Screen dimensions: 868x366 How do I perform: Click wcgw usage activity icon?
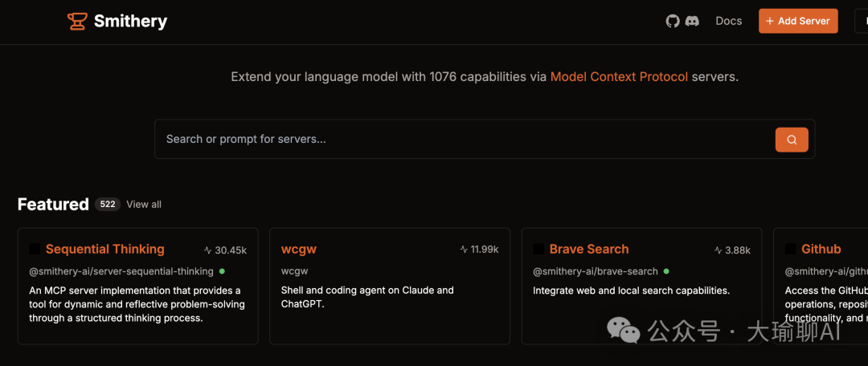coord(464,250)
